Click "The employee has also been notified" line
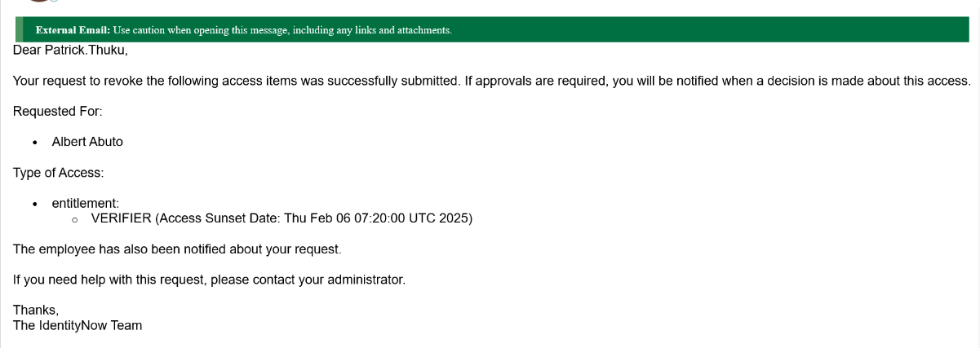 (x=177, y=249)
